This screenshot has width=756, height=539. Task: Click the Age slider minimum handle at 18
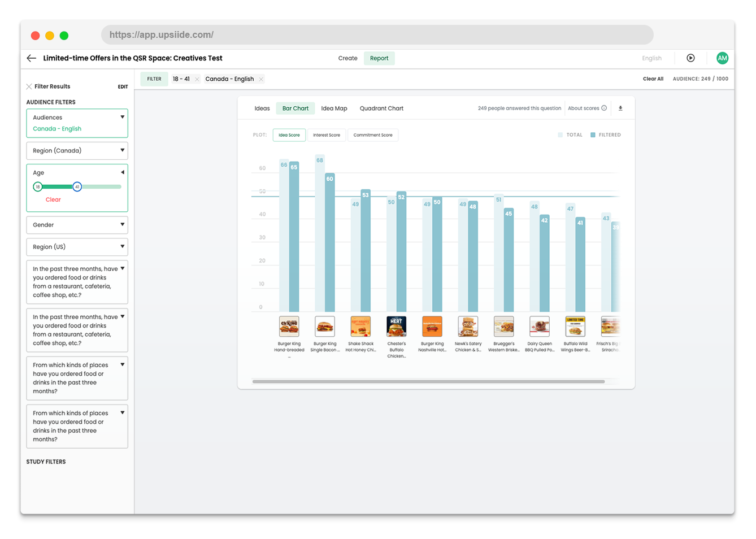pyautogui.click(x=38, y=186)
